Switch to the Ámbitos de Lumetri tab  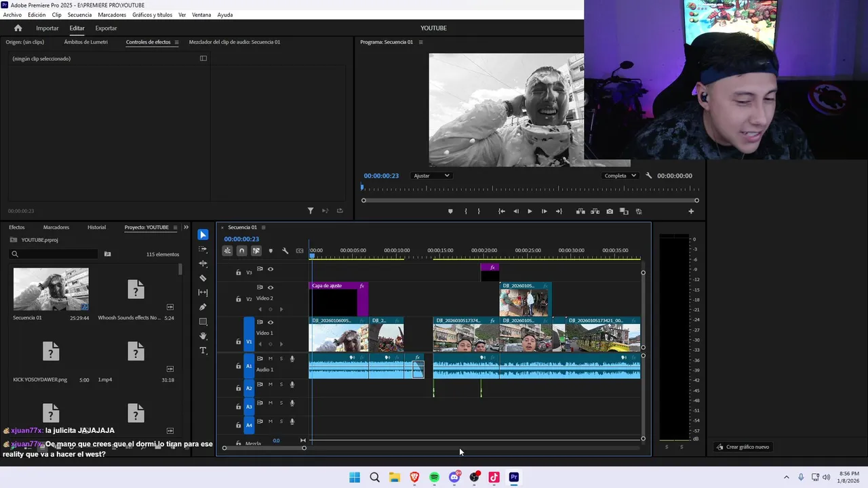85,42
